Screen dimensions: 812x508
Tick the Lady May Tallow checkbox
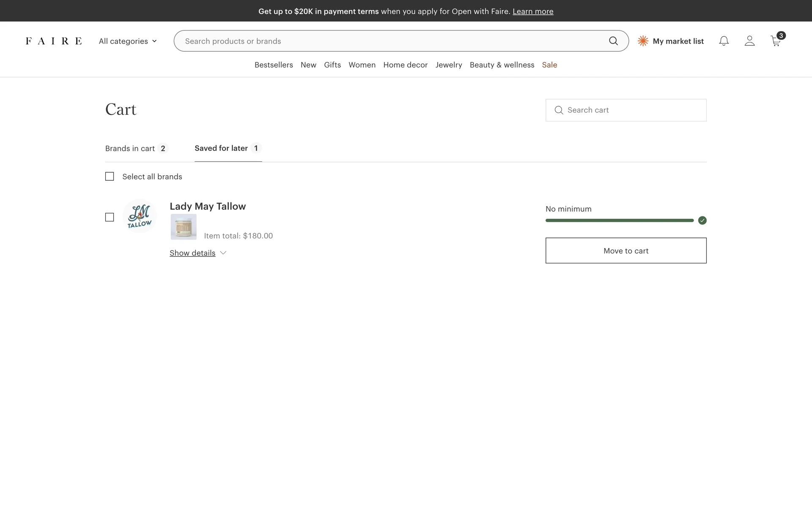pos(110,217)
